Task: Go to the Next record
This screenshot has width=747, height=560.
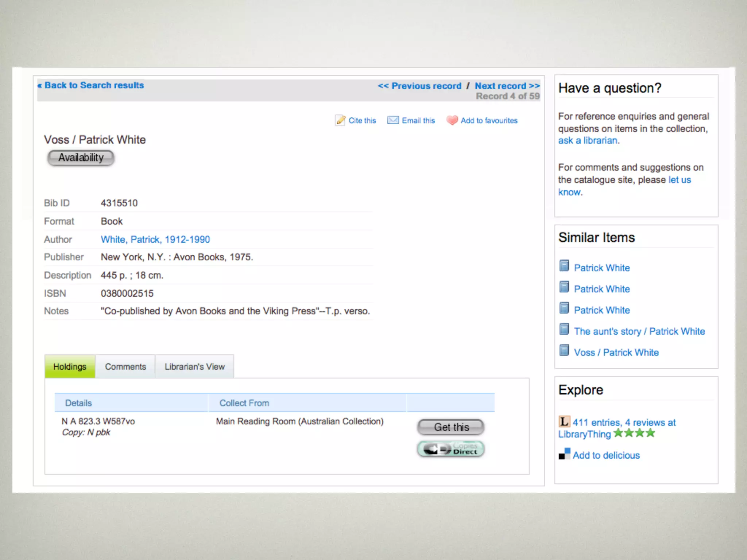Action: pyautogui.click(x=507, y=86)
